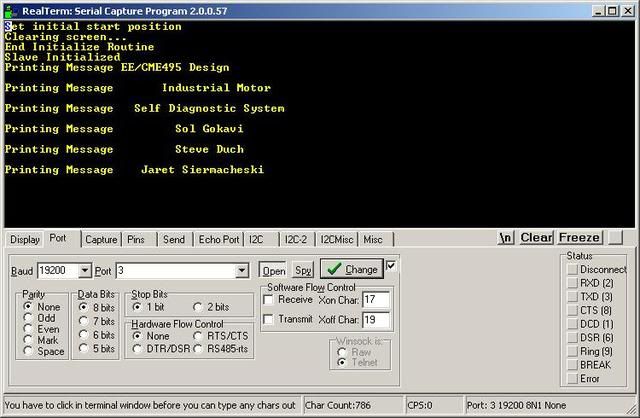Click the window resize grip in status bar
The height and width of the screenshot is (418, 640).
(x=633, y=408)
